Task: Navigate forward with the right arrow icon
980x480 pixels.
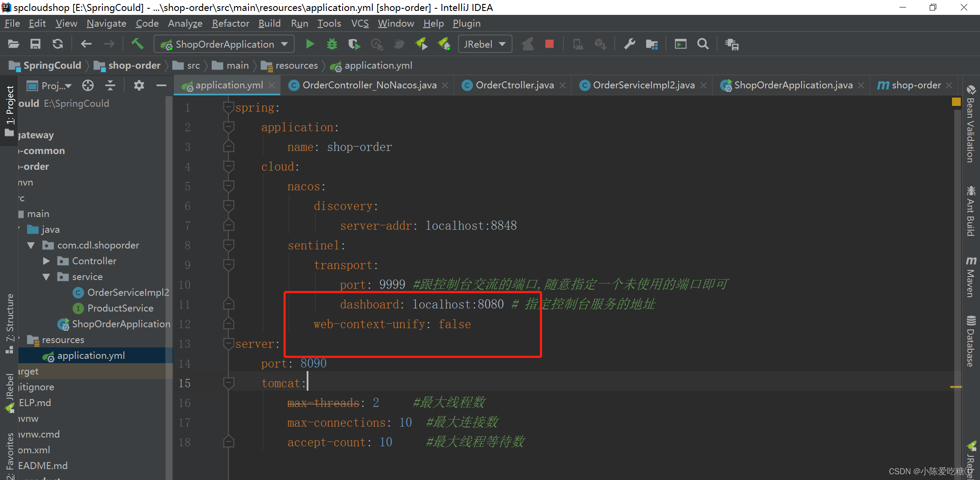Action: 109,44
